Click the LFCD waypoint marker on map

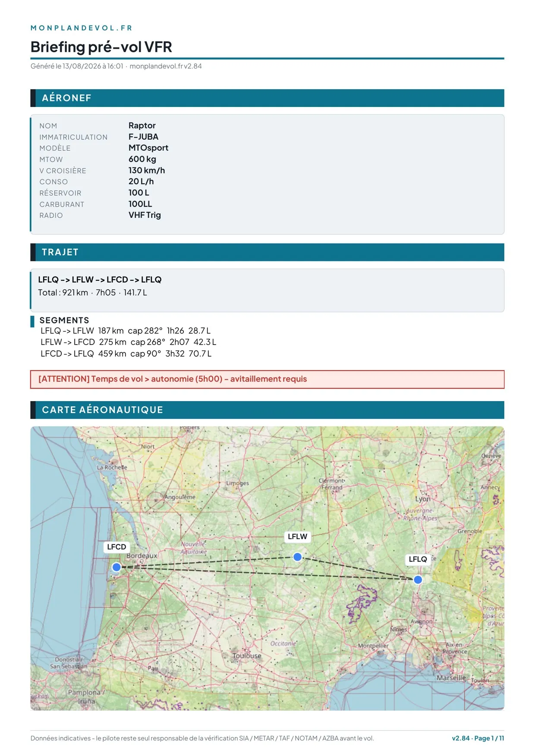(116, 567)
